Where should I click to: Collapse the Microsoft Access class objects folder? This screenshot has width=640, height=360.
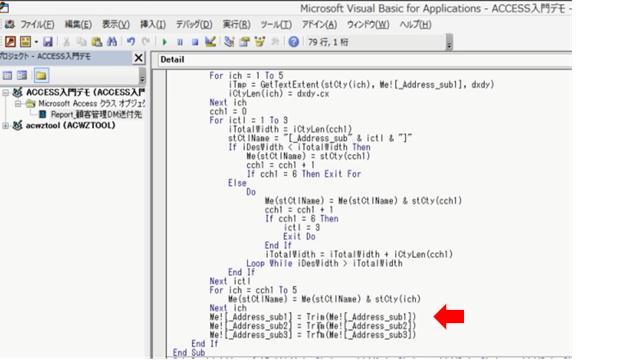click(18, 104)
